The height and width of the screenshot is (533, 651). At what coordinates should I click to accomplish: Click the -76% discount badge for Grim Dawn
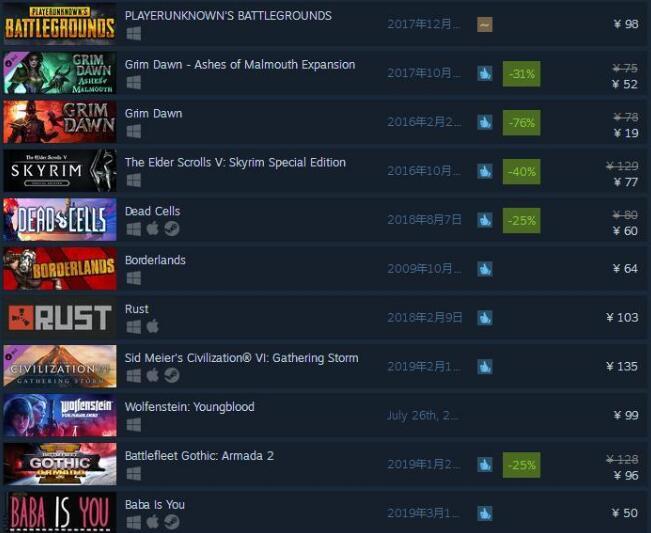[521, 123]
